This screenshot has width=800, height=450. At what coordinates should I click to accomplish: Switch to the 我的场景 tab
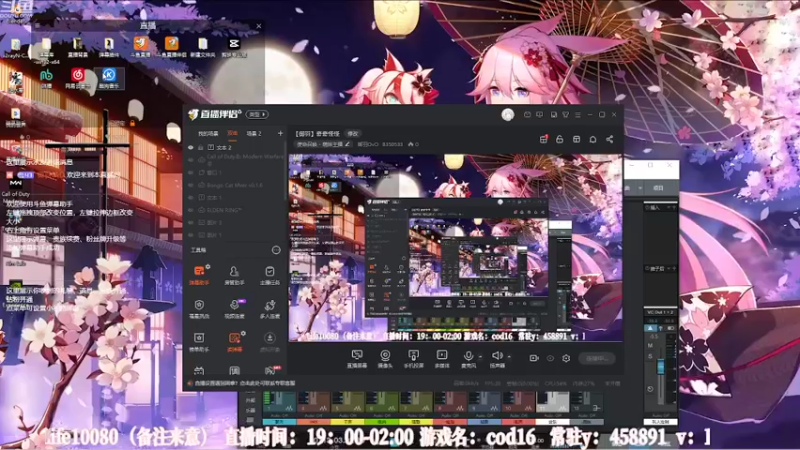[x=208, y=134]
